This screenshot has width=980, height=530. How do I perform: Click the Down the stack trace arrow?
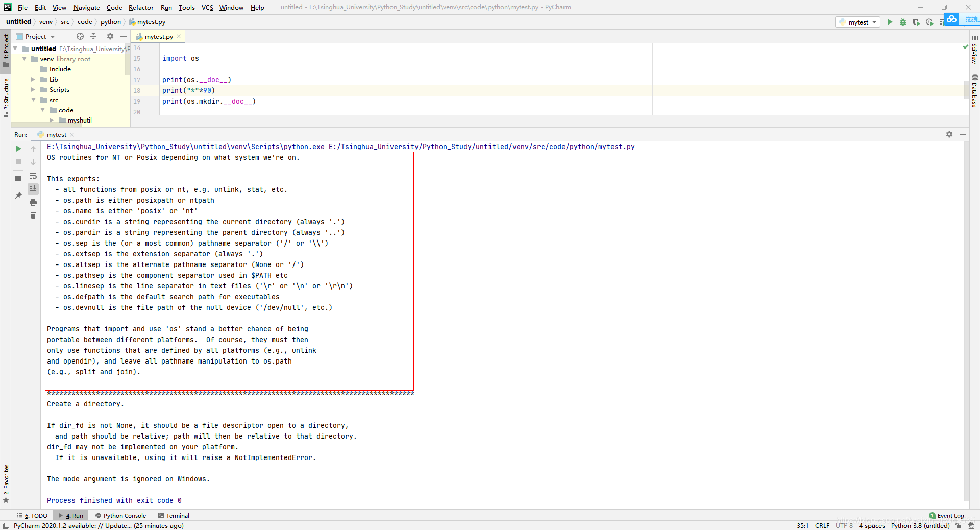33,162
